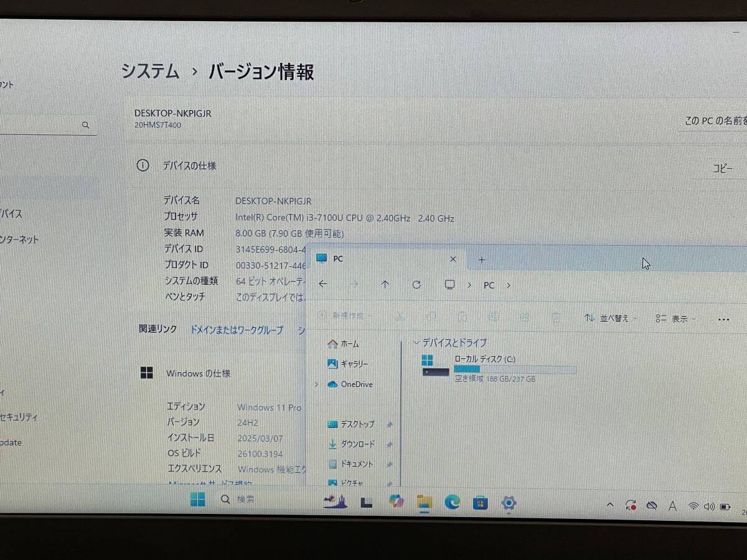Close the PC tab in Explorer
747x560 pixels.
coord(453,259)
